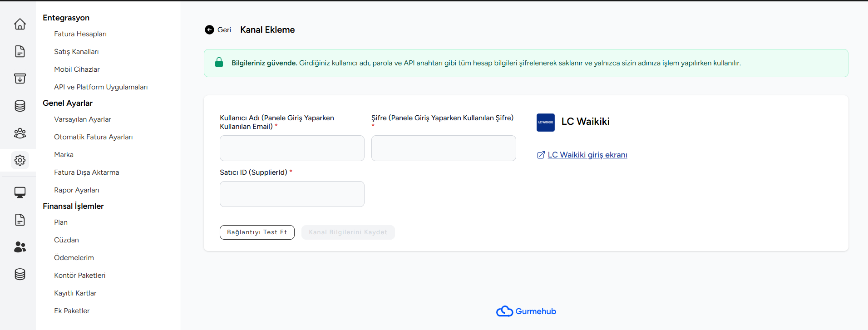Go to Otomatik Fatura Ayarları
This screenshot has width=868, height=330.
(x=94, y=137)
